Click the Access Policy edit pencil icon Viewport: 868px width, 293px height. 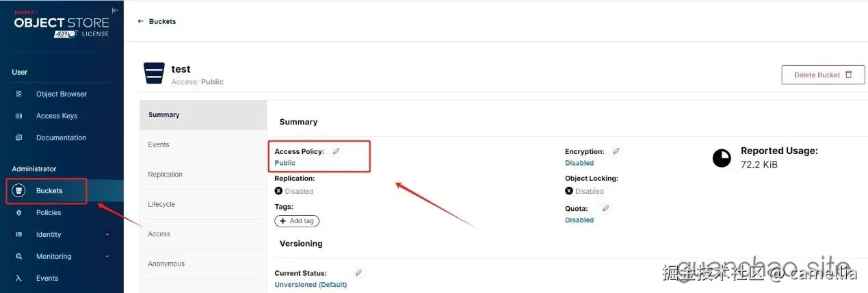pyautogui.click(x=336, y=151)
